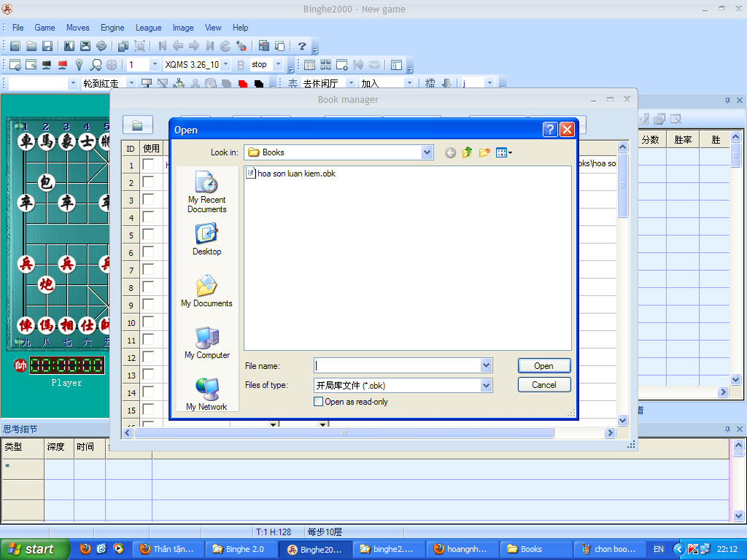Open the 轮到红走 turn dropdown

pyautogui.click(x=131, y=83)
